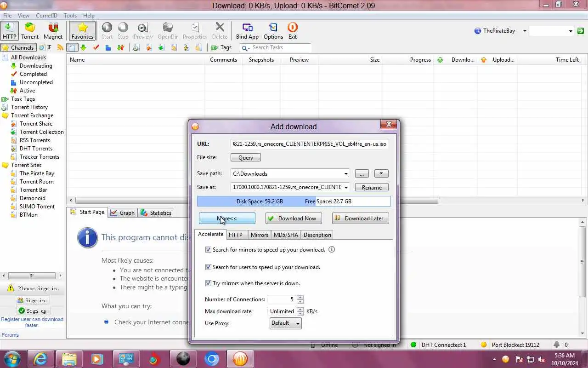Click the Exit toolbar icon
Image resolution: width=588 pixels, height=368 pixels.
point(293,31)
